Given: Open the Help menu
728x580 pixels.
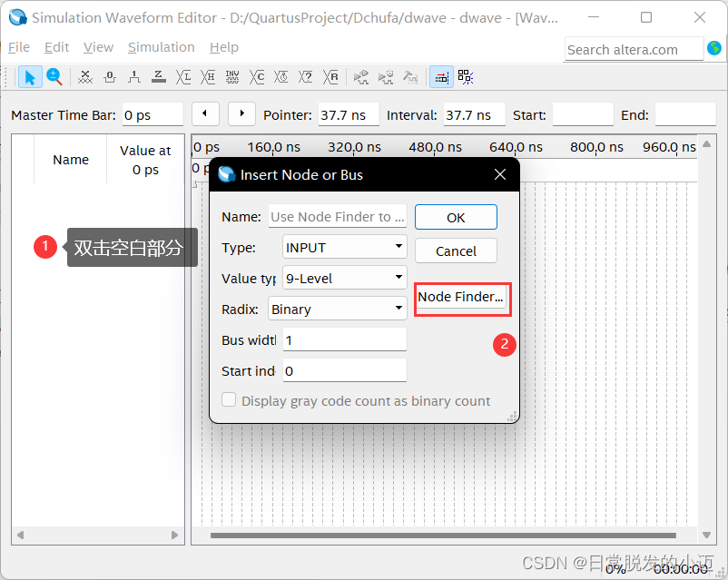Looking at the screenshot, I should (224, 47).
